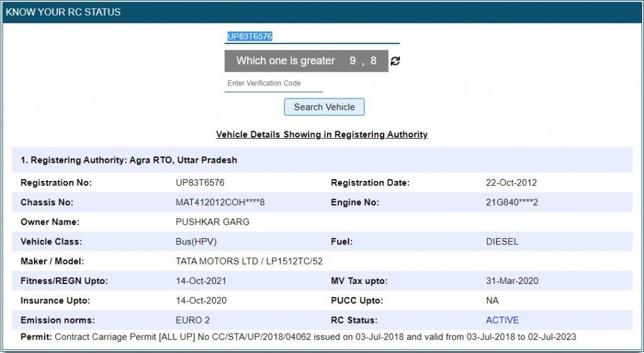This screenshot has width=644, height=353.
Task: Click the Registration No value UP83T6576
Action: 200,183
